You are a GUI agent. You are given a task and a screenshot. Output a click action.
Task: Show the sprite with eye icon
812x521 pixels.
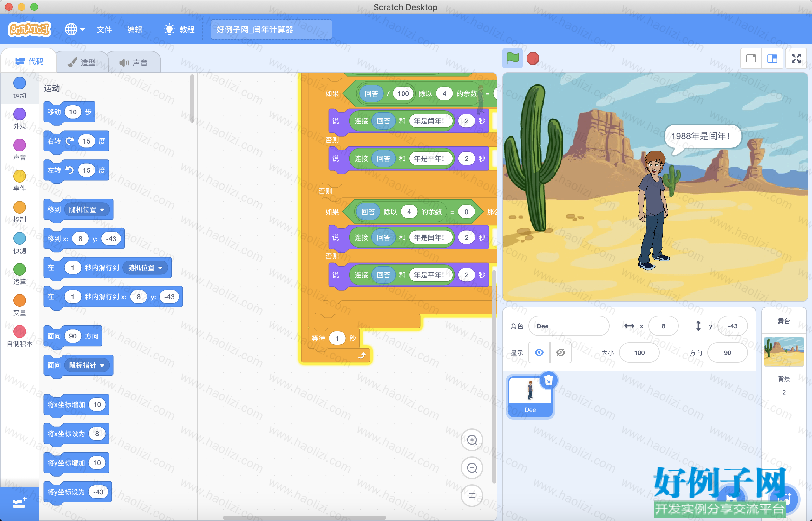[x=539, y=352]
